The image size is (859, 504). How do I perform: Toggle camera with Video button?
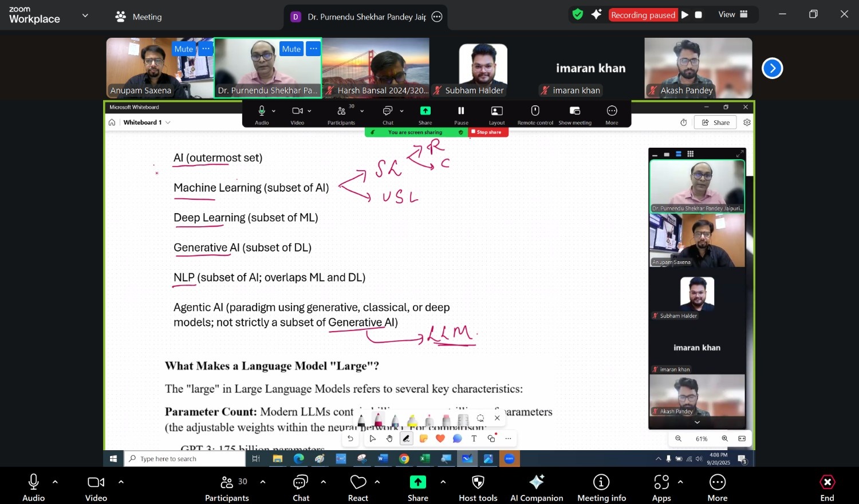96,487
